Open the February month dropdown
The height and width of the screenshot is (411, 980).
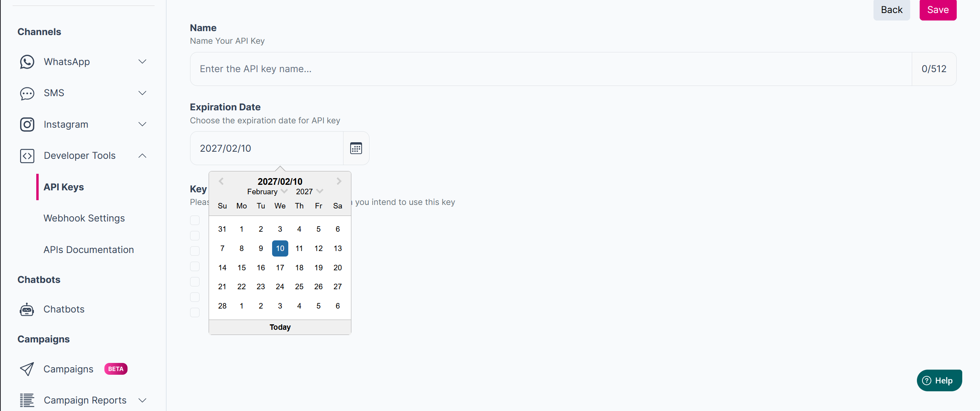coord(267,192)
